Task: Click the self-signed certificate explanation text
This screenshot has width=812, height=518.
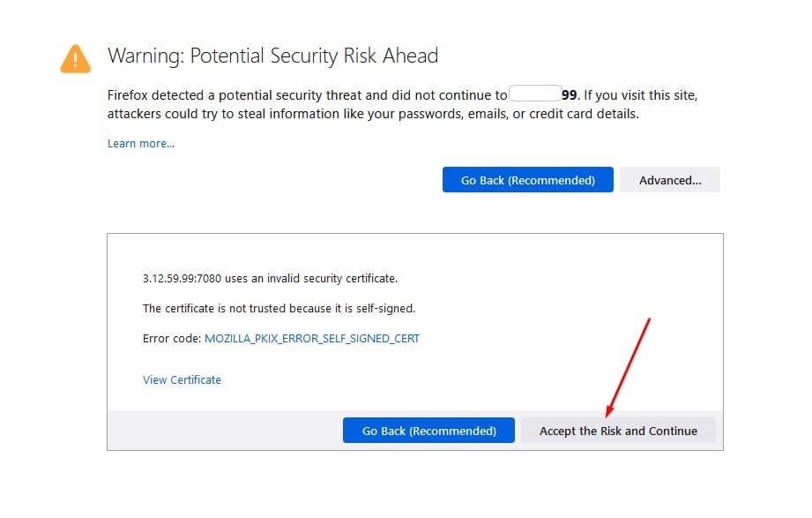Action: click(279, 309)
